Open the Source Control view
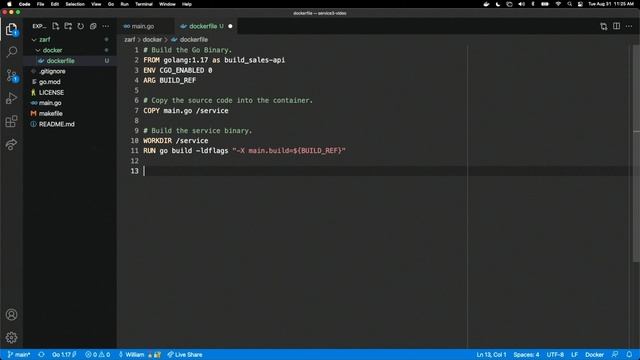The height and width of the screenshot is (360, 640). click(11, 76)
